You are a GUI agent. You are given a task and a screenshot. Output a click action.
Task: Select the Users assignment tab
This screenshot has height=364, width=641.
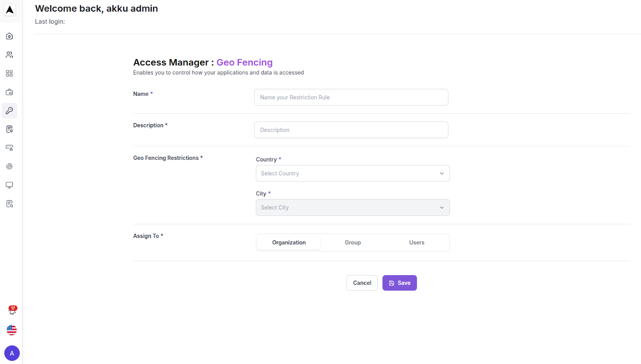(417, 242)
